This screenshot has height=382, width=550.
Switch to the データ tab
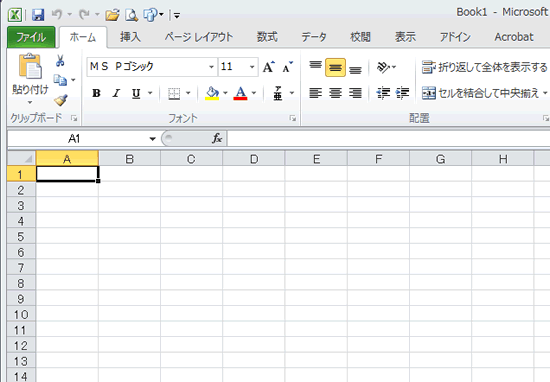point(314,37)
